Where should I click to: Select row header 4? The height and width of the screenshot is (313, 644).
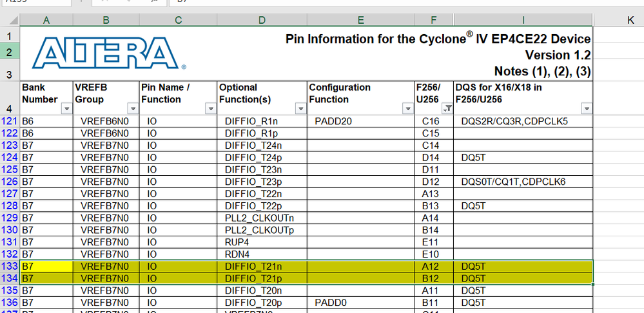pyautogui.click(x=10, y=98)
